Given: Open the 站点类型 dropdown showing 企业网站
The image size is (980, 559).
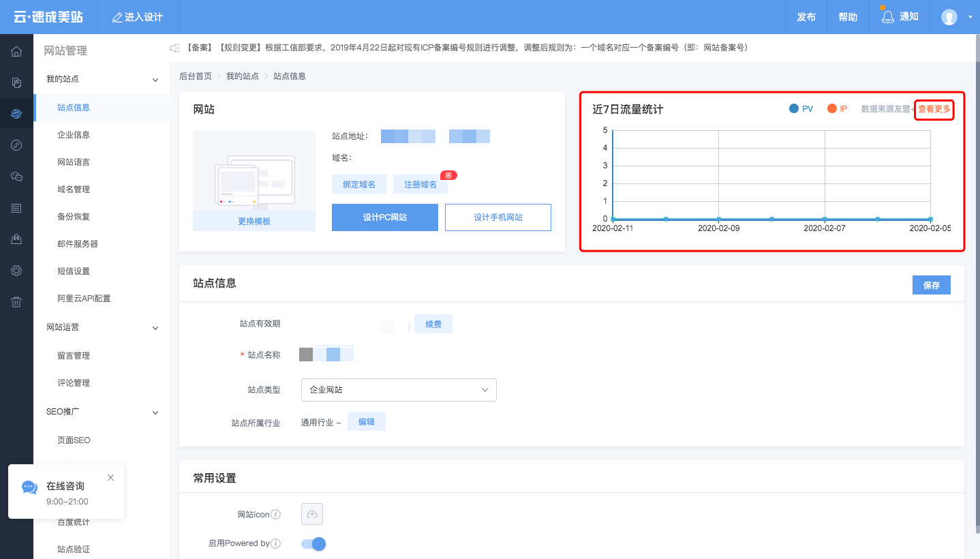Looking at the screenshot, I should 398,389.
